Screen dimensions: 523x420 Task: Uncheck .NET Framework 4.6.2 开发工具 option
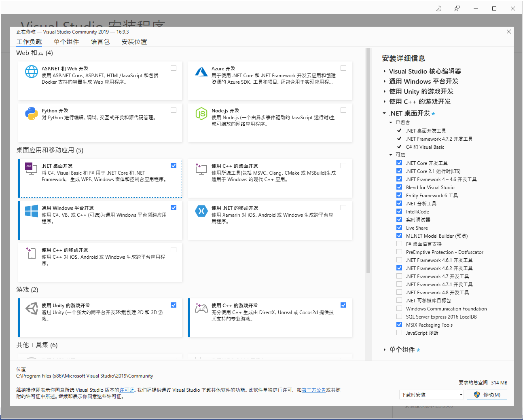click(399, 268)
